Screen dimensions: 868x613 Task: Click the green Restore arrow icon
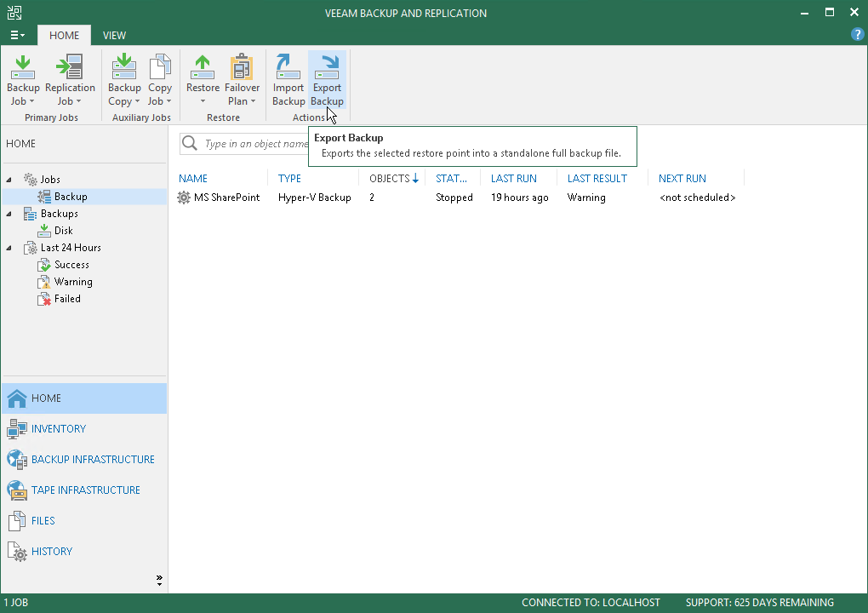(203, 67)
